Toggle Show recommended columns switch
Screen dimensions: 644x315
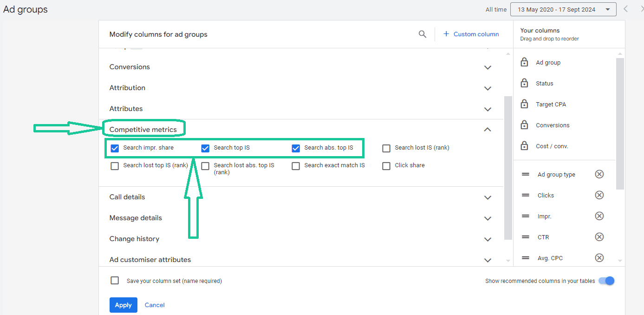click(606, 281)
